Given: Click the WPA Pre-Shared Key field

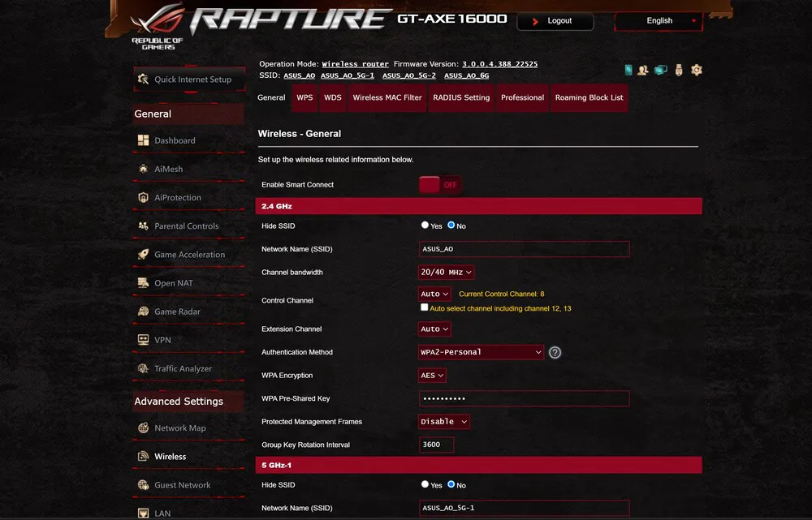Looking at the screenshot, I should (x=524, y=398).
